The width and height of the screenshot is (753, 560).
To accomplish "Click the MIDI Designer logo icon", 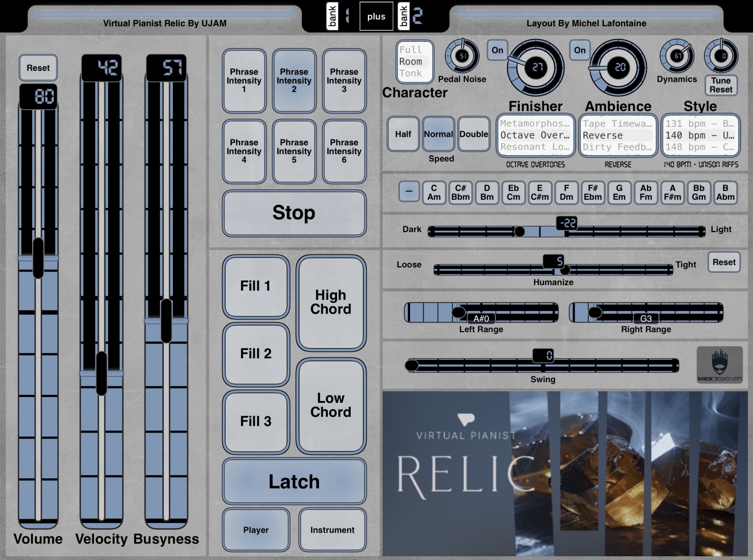I will point(719,365).
